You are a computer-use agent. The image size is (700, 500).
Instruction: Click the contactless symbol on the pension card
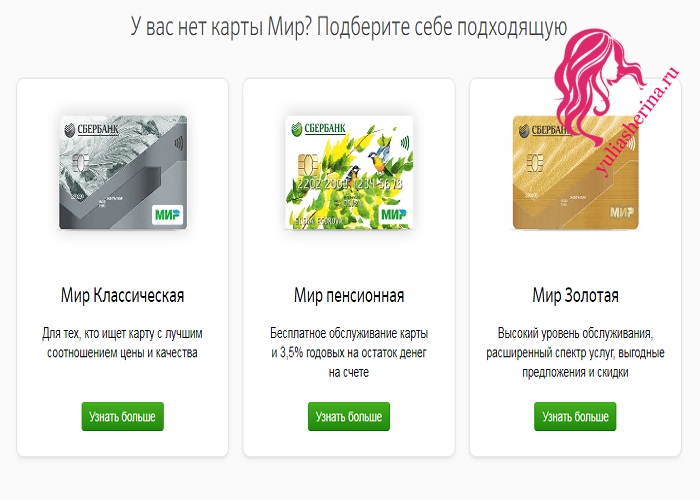click(405, 143)
